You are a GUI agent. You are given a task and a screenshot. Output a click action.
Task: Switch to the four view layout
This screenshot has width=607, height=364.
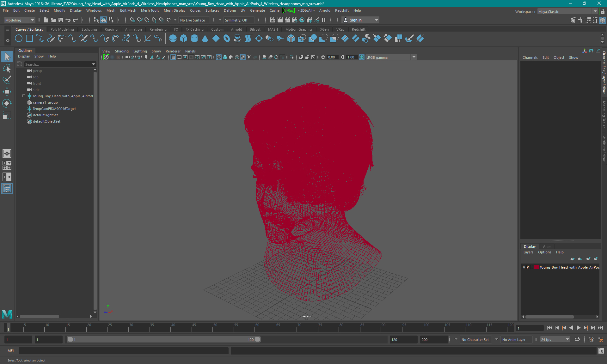(7, 165)
